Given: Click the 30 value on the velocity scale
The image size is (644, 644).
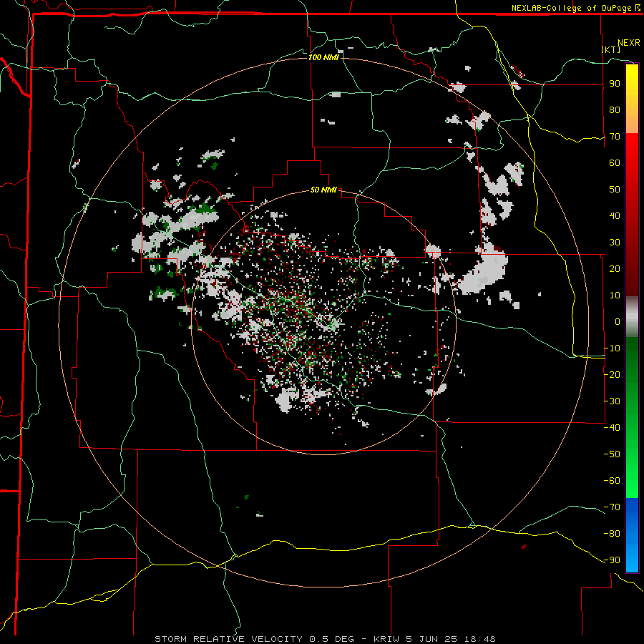Looking at the screenshot, I should coord(615,243).
